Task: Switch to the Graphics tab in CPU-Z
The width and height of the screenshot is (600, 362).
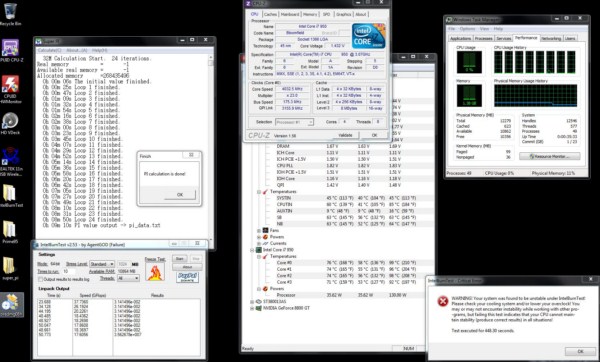Action: [343, 14]
